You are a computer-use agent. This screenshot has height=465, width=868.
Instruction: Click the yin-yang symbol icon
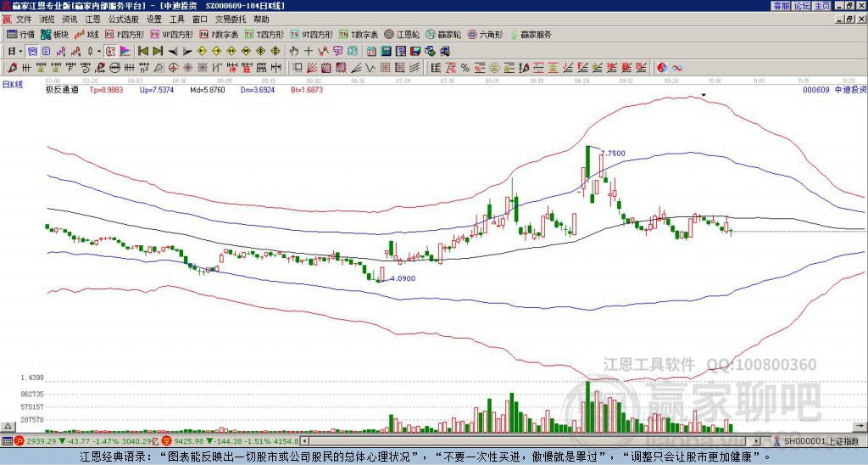(x=661, y=68)
